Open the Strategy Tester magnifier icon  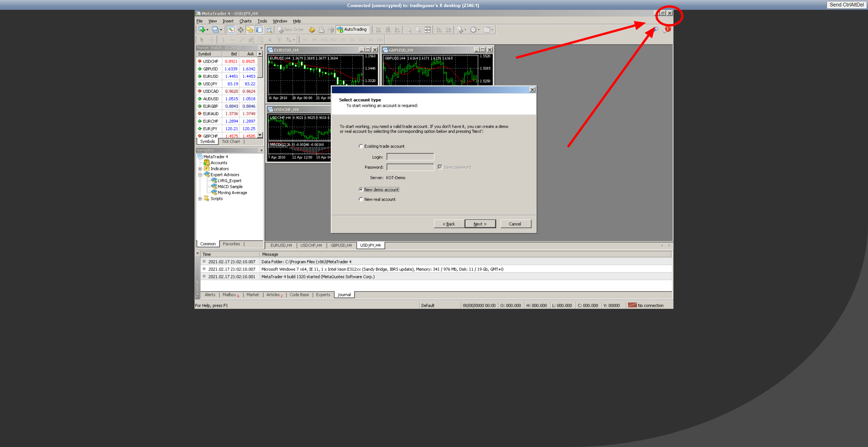[x=269, y=30]
